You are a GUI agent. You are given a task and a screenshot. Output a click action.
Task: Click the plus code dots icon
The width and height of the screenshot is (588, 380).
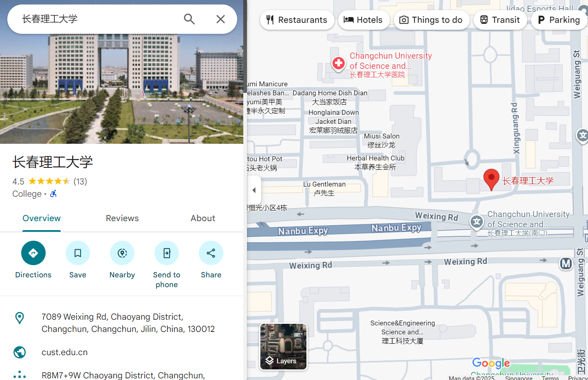(x=20, y=375)
